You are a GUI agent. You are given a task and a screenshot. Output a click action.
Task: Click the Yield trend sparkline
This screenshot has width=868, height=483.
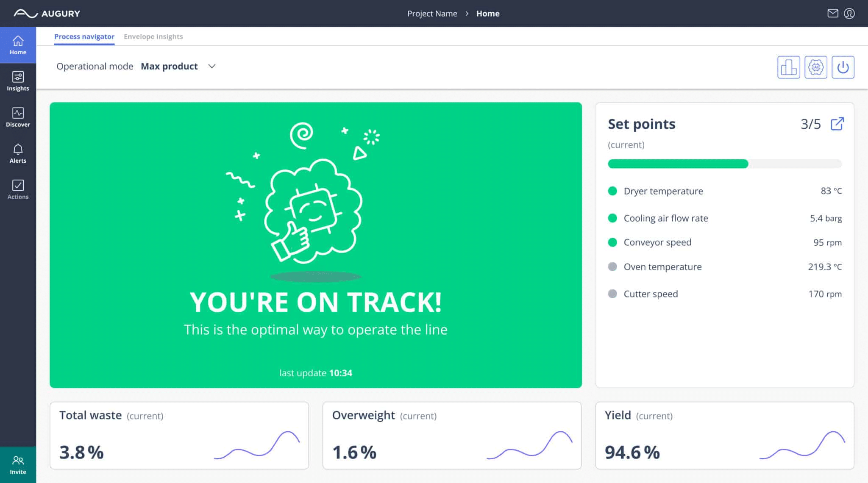click(x=802, y=445)
